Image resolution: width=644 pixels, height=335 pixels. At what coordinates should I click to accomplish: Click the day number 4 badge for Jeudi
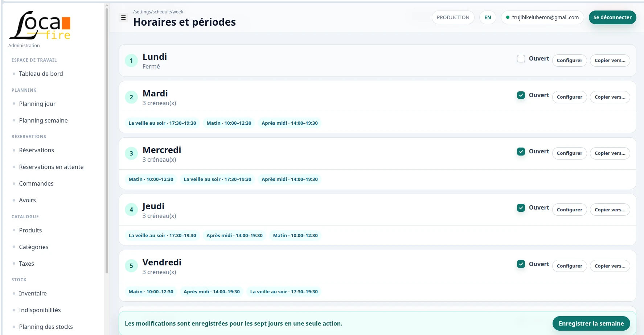coord(131,210)
